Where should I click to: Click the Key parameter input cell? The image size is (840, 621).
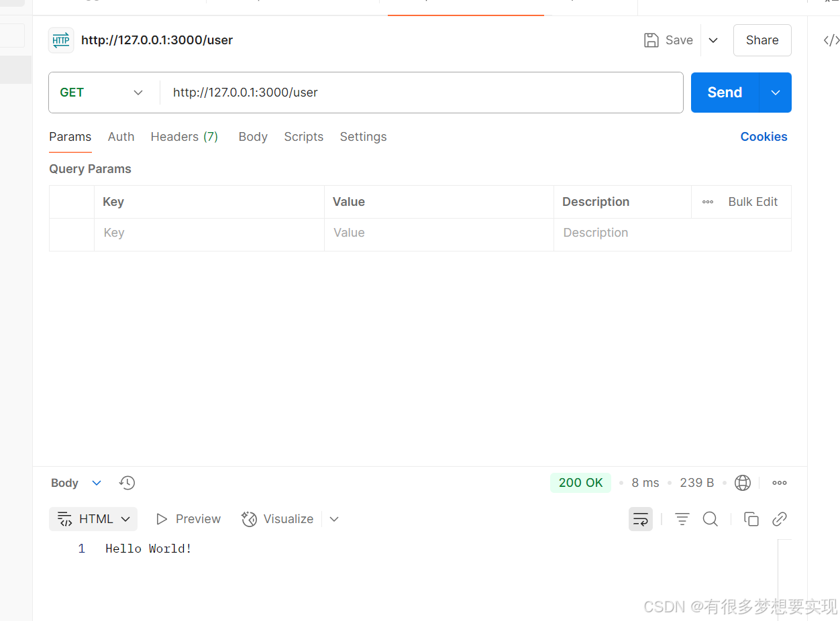coord(209,233)
